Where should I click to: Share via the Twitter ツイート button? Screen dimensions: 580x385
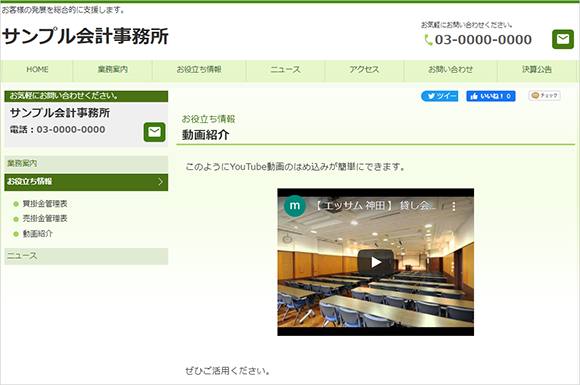click(x=439, y=96)
